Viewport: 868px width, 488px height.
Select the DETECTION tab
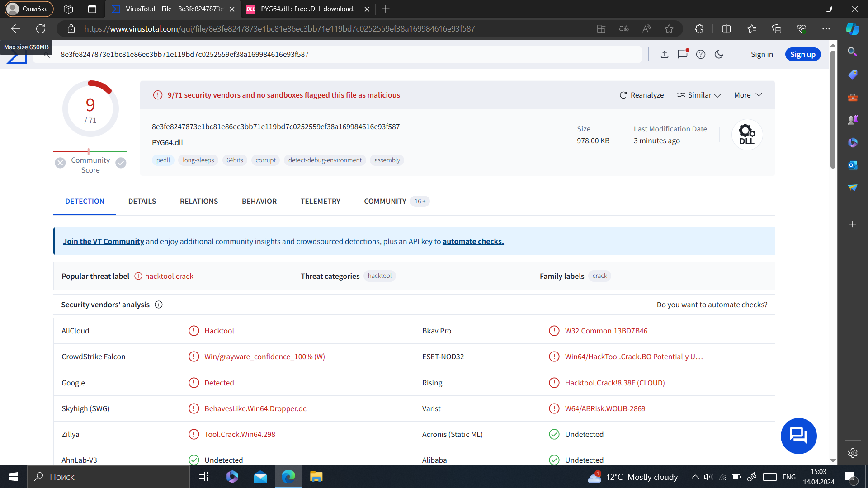pos(85,201)
